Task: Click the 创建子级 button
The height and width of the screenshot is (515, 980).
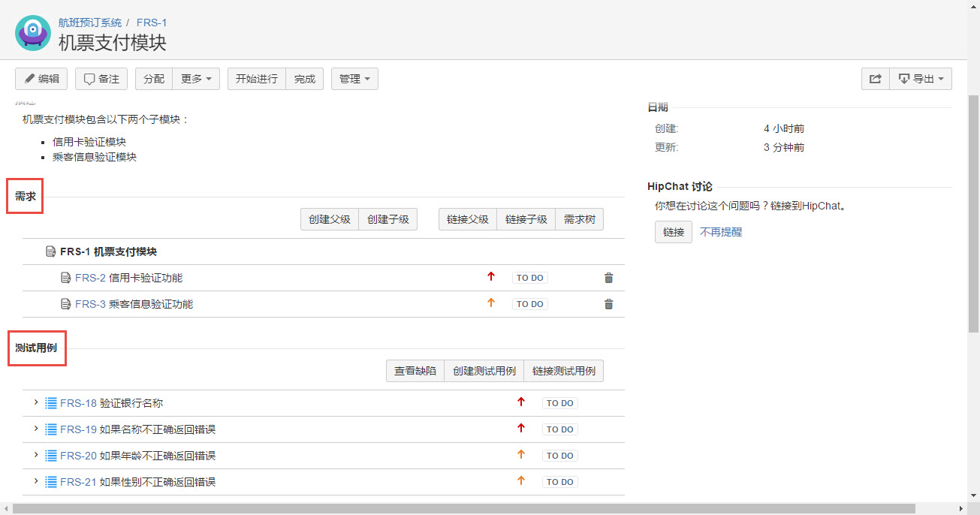Action: coord(388,219)
